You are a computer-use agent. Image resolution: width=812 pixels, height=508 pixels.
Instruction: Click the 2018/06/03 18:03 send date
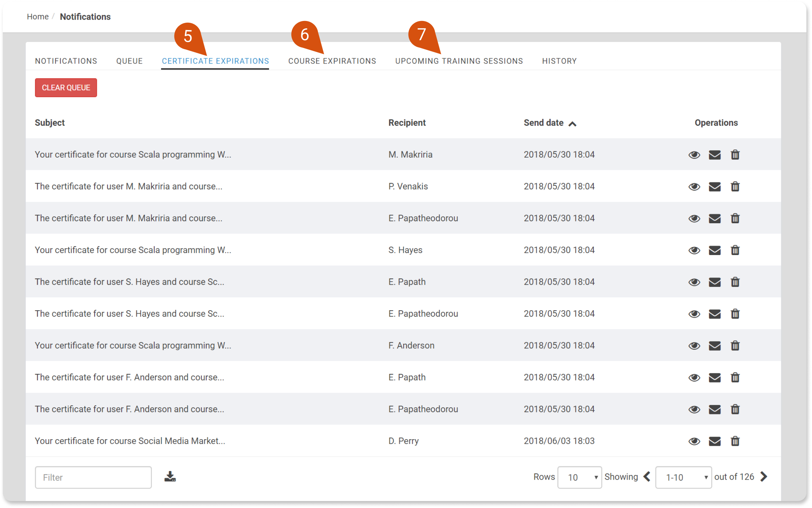pos(559,441)
